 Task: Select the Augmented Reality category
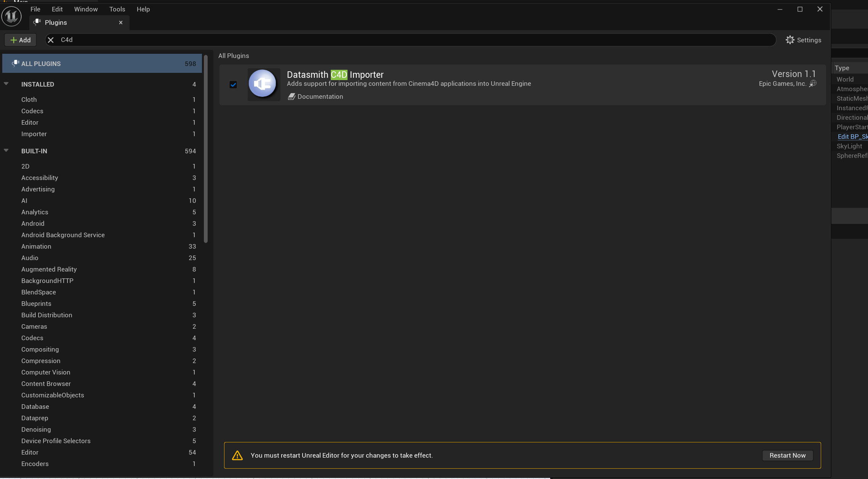tap(49, 269)
